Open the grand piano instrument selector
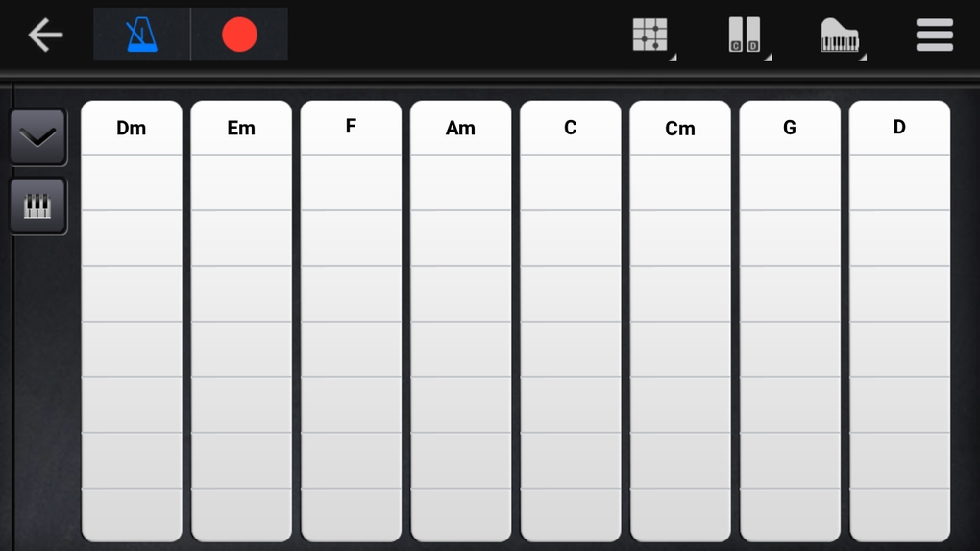980x551 pixels. [842, 35]
